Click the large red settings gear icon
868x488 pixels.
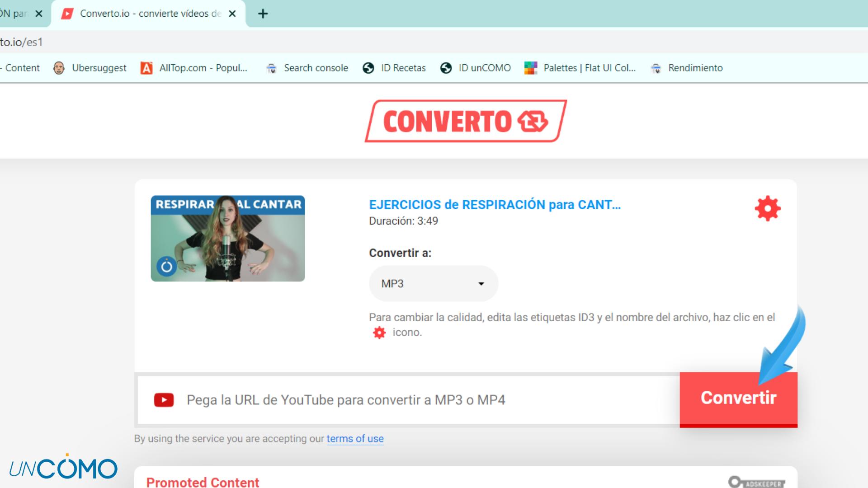coord(767,208)
